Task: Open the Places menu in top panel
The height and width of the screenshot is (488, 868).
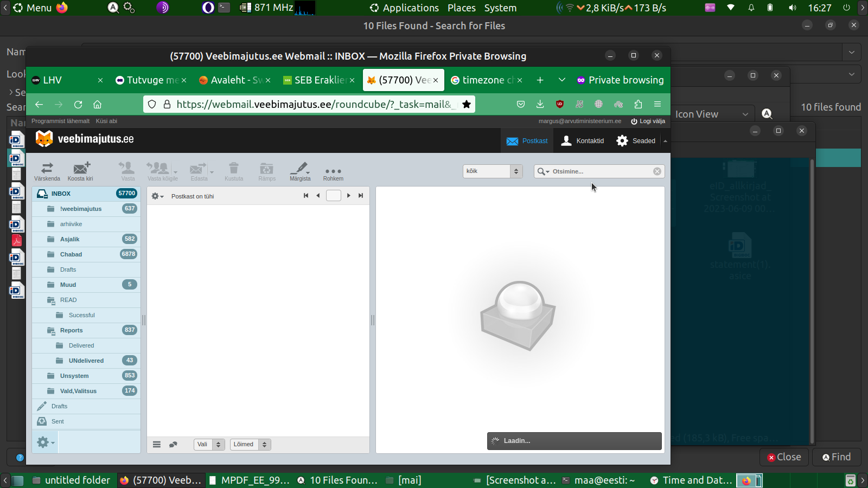Action: pyautogui.click(x=462, y=8)
